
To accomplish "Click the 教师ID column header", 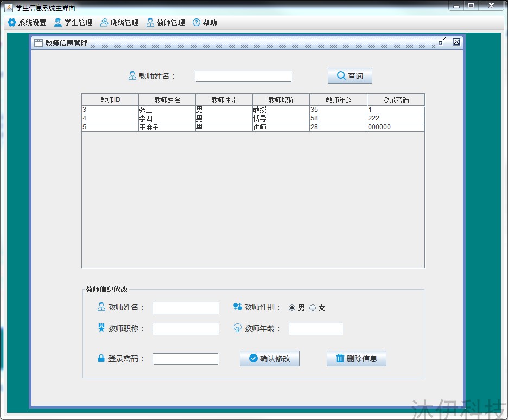I will tap(110, 100).
